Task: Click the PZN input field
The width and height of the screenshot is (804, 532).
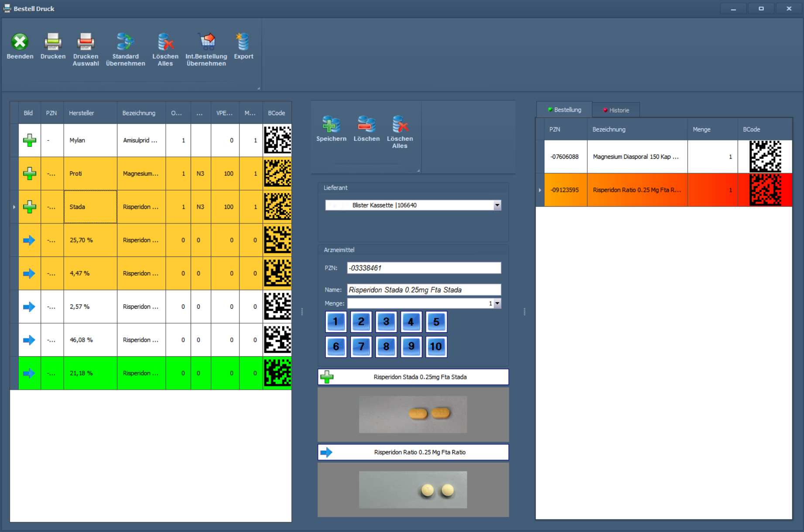Action: (424, 268)
